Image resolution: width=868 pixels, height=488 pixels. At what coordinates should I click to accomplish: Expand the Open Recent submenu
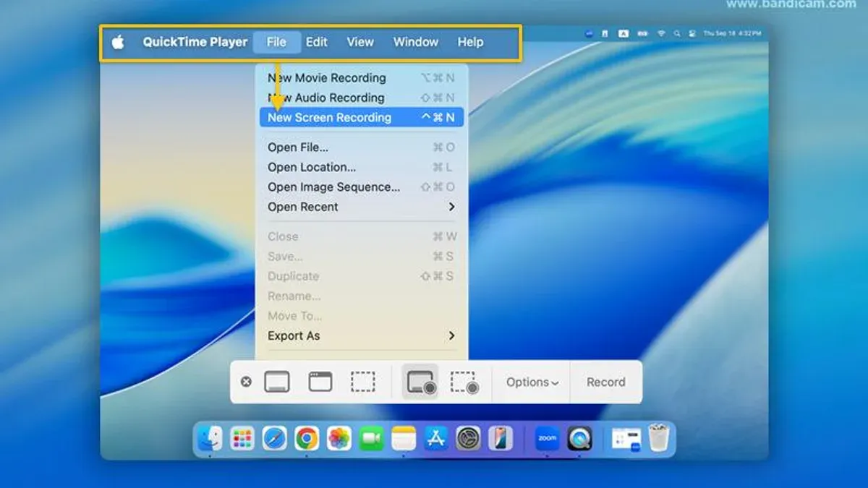362,207
